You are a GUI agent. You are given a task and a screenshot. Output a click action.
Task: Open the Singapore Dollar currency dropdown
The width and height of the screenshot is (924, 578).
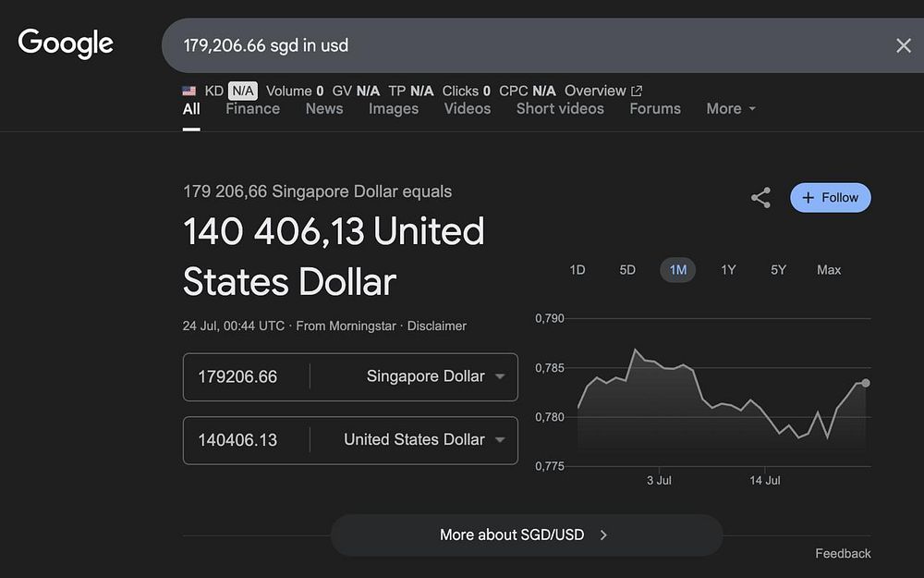(435, 377)
